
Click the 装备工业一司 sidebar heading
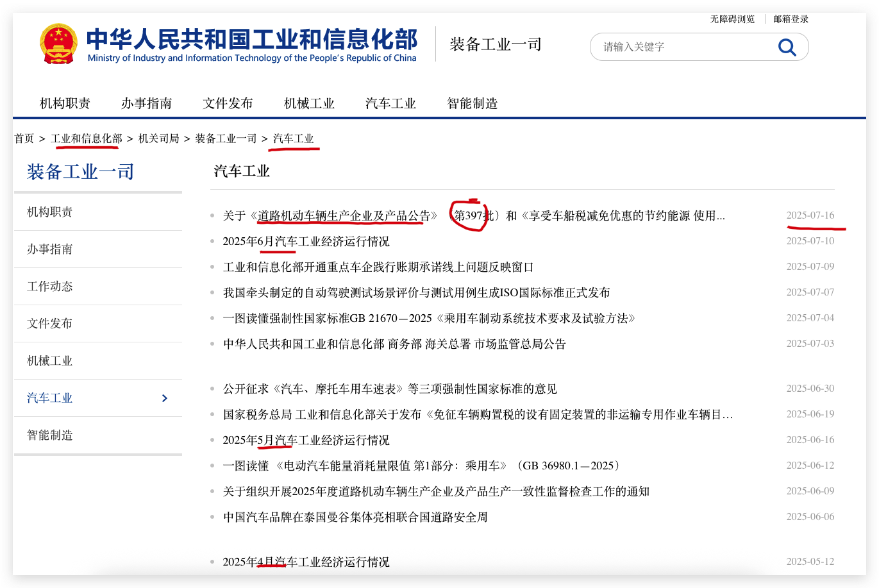tap(81, 172)
